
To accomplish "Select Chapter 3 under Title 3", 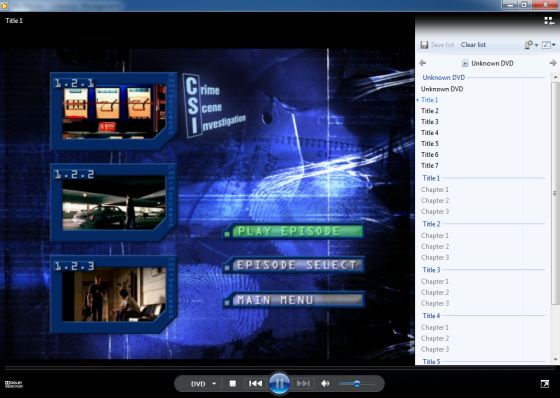I will click(x=435, y=303).
